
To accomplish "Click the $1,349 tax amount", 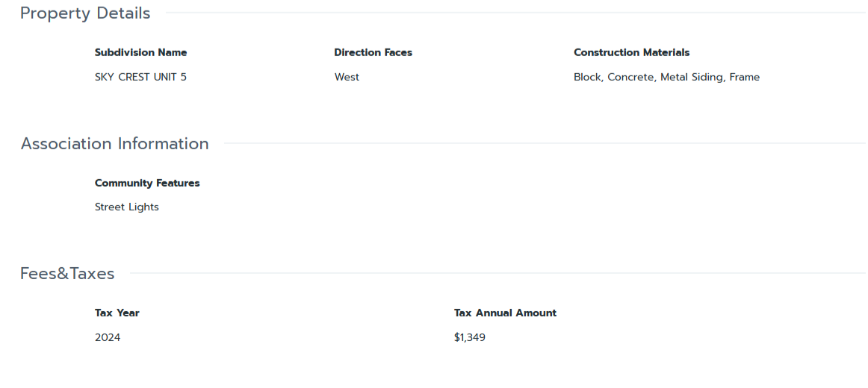I will coord(470,337).
